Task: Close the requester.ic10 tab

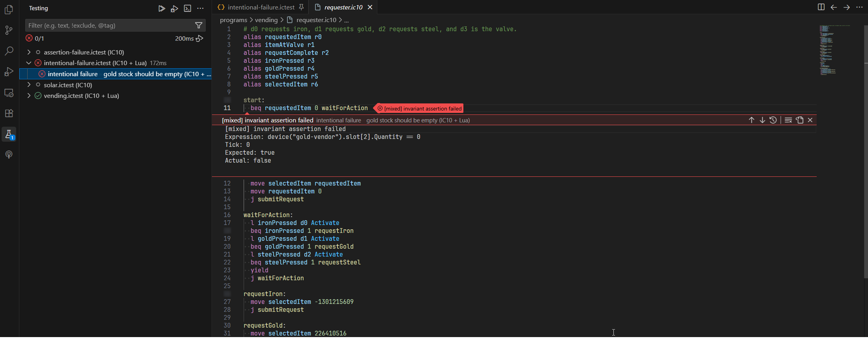Action: tap(370, 7)
